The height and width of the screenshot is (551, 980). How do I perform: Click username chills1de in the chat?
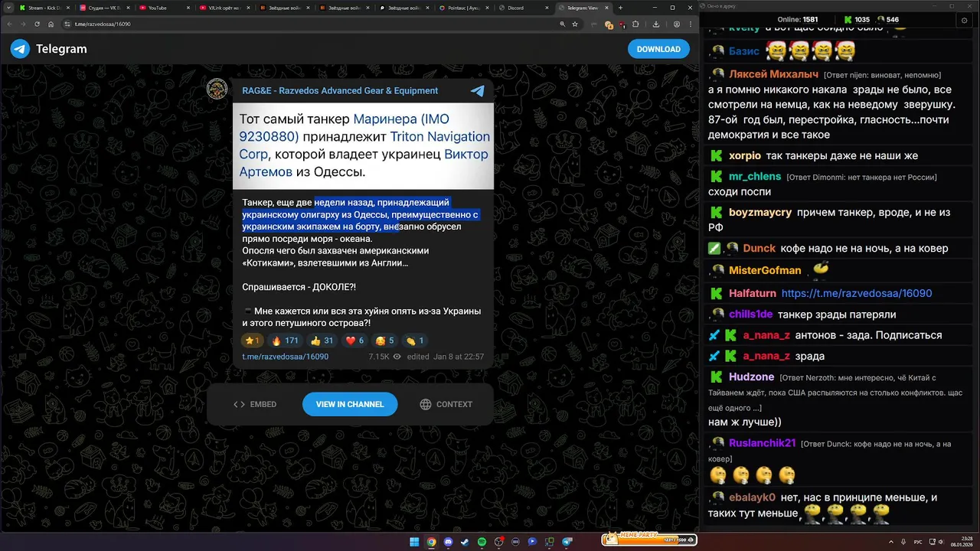pos(750,314)
